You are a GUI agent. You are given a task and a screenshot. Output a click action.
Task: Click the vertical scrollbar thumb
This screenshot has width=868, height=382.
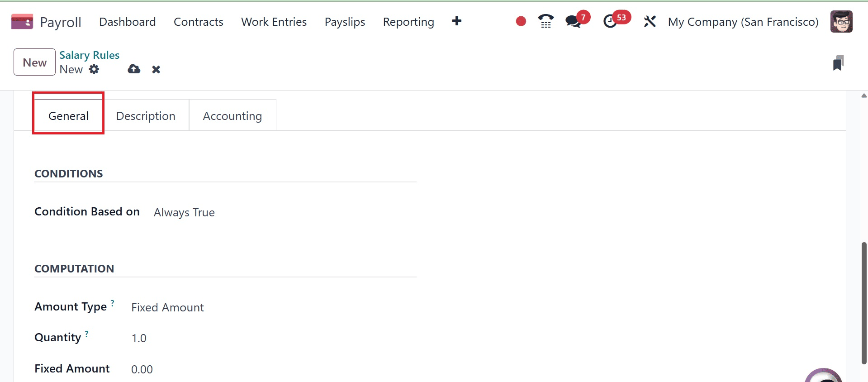864,303
